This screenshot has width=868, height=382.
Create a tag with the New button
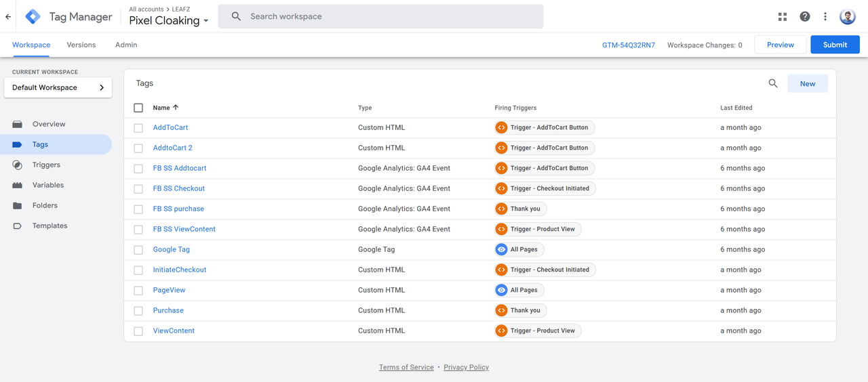click(x=808, y=83)
